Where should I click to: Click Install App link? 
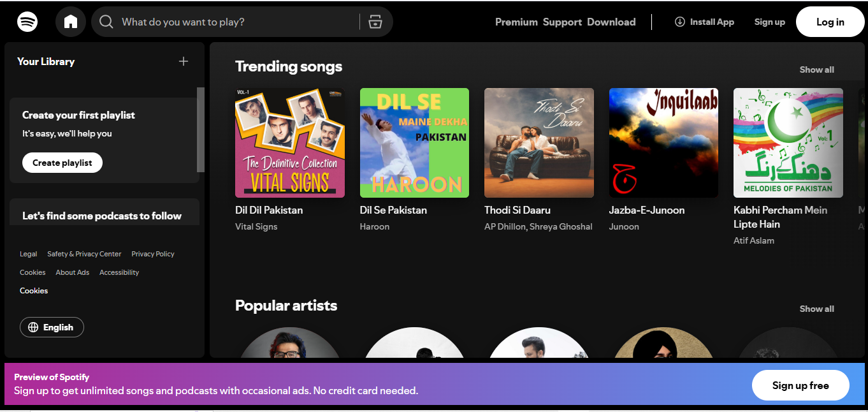pos(704,22)
